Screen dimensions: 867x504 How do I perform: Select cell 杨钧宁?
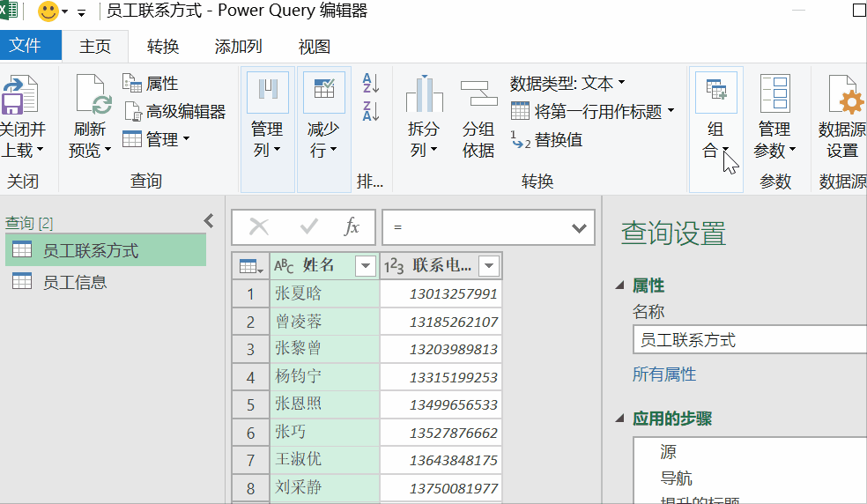click(x=324, y=377)
